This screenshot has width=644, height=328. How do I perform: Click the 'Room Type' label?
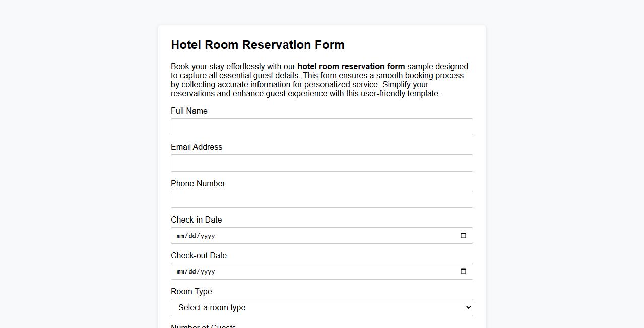(191, 291)
